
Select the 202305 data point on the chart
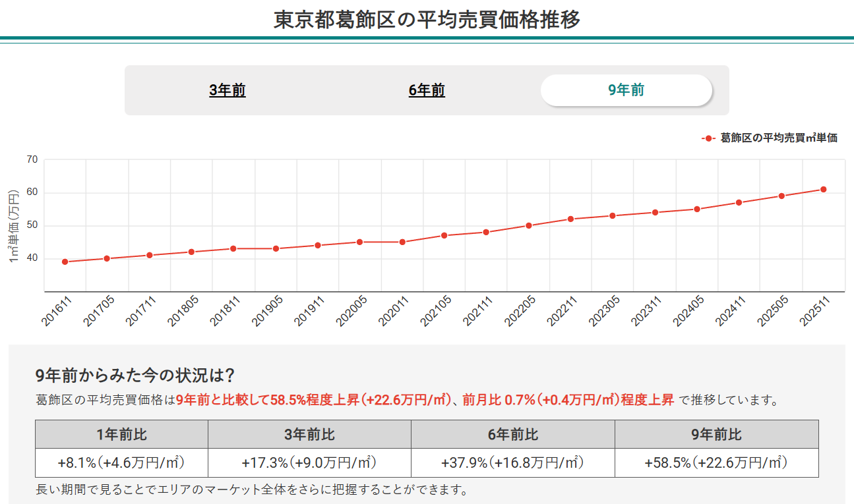coord(613,215)
